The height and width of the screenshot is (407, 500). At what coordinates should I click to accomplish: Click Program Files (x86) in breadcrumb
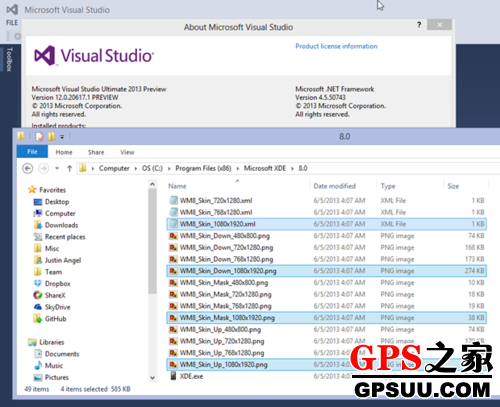tap(203, 168)
